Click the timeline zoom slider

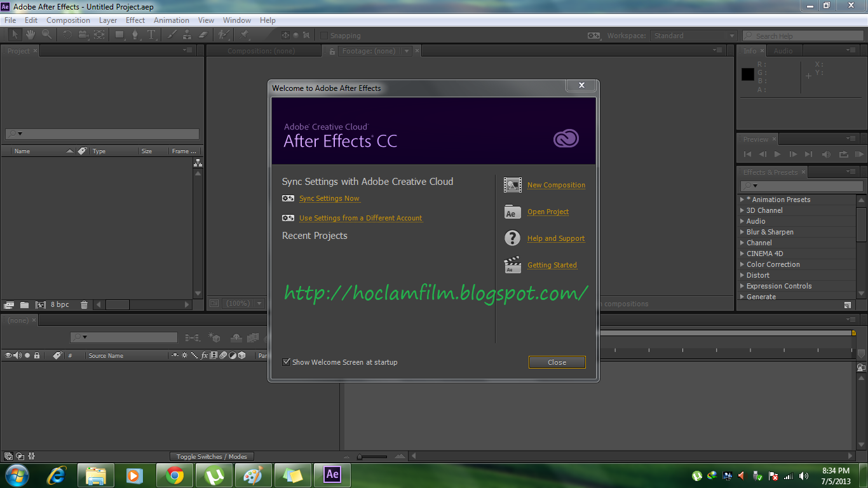click(373, 456)
